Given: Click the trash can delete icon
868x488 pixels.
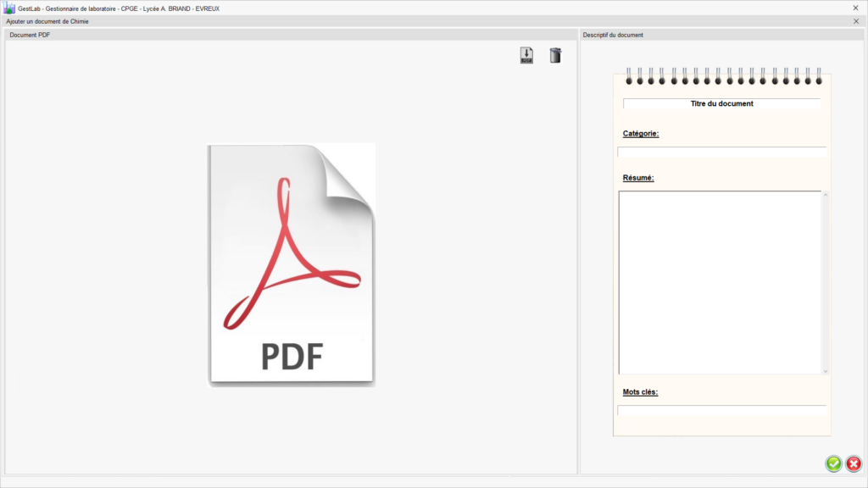Looking at the screenshot, I should click(x=555, y=56).
